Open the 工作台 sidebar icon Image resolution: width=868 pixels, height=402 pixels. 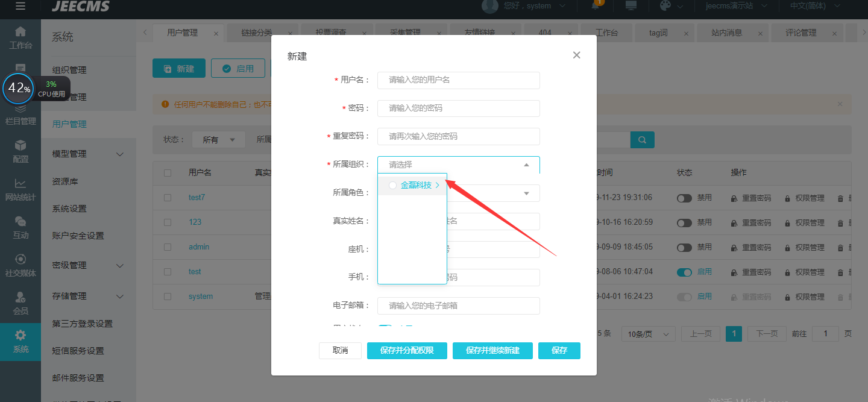pyautogui.click(x=20, y=37)
